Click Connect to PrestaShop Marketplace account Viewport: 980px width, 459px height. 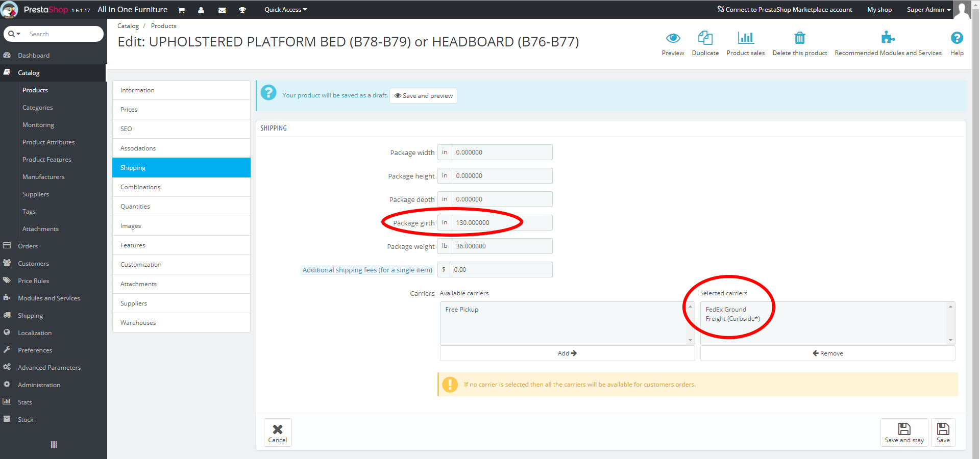pos(785,10)
